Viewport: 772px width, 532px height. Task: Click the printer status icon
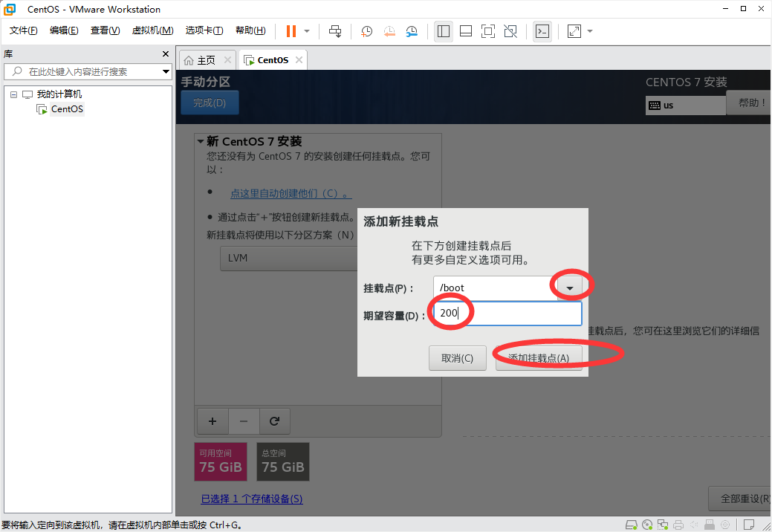click(x=678, y=525)
